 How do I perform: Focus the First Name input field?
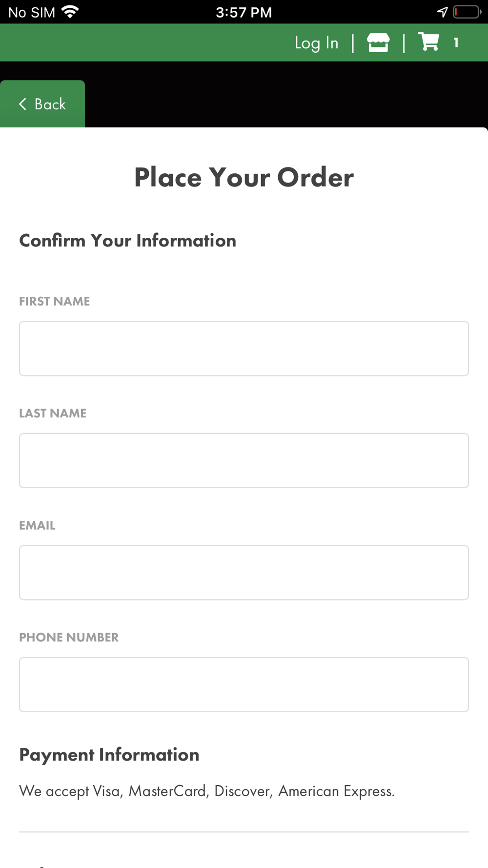coord(244,349)
